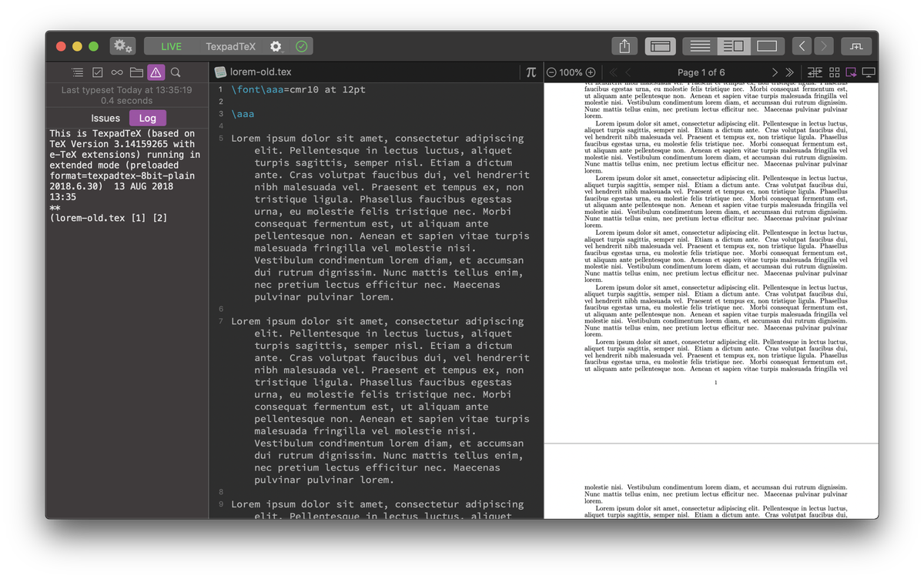Navigate back in history
Screen dimensions: 924x579
coord(802,46)
